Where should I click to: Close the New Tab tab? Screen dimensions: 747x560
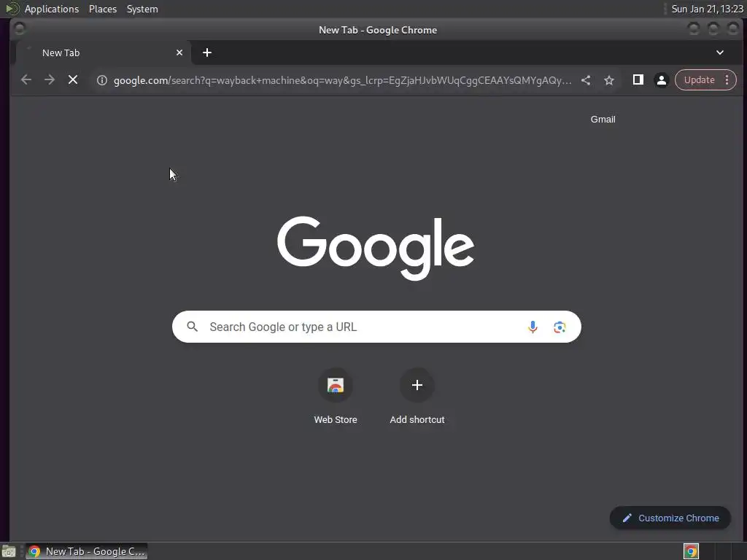click(179, 52)
